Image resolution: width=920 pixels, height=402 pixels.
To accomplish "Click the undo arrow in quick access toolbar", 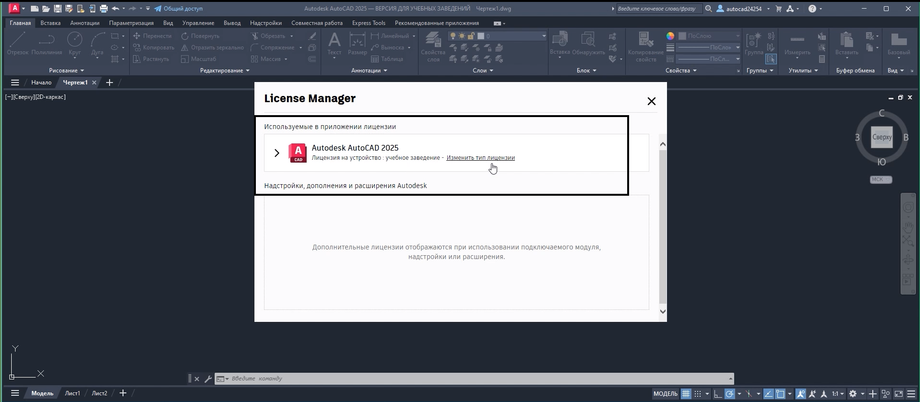I will coord(116,9).
